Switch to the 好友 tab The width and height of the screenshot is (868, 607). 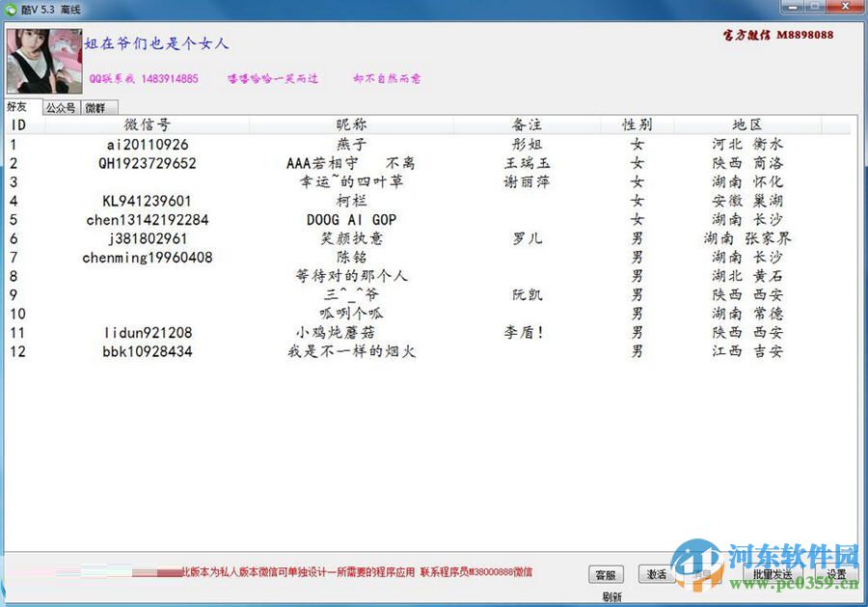tap(17, 107)
